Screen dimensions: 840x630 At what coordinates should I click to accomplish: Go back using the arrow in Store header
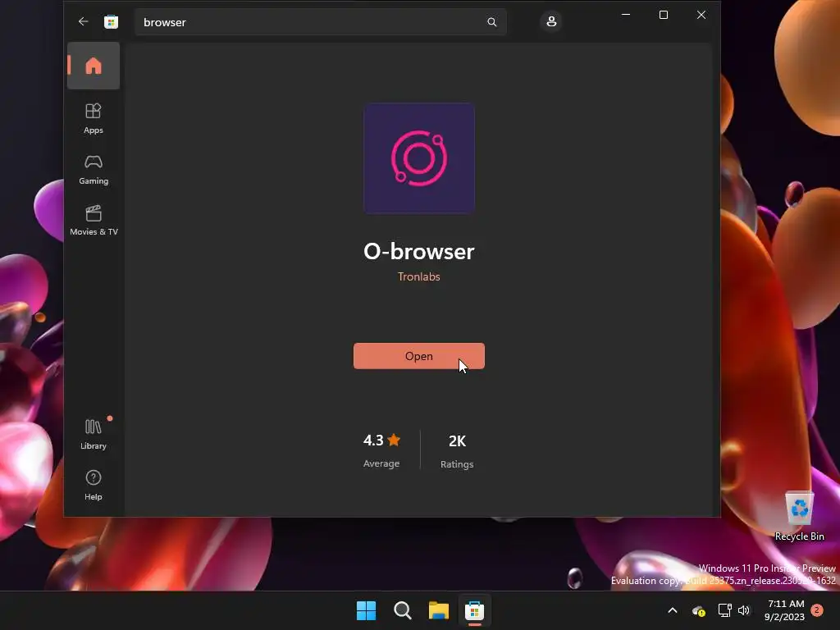click(x=83, y=21)
